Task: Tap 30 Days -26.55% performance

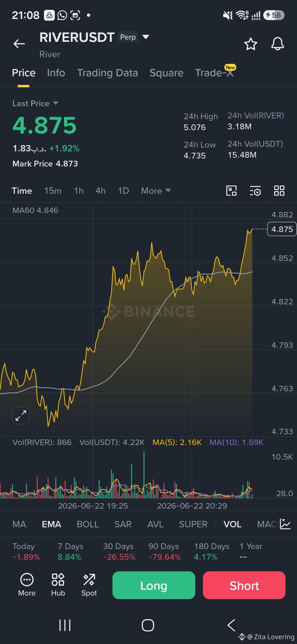Action: pos(119,552)
